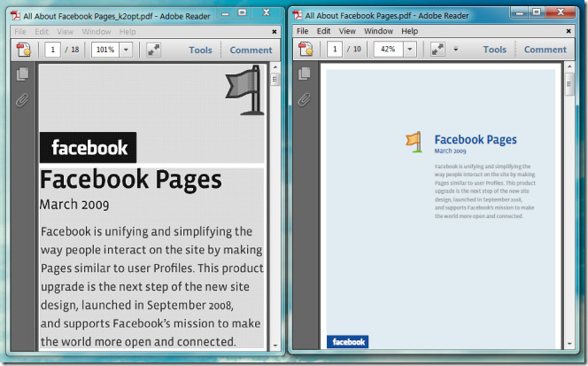Open View menu in right window
The image size is (588, 366).
[x=347, y=31]
